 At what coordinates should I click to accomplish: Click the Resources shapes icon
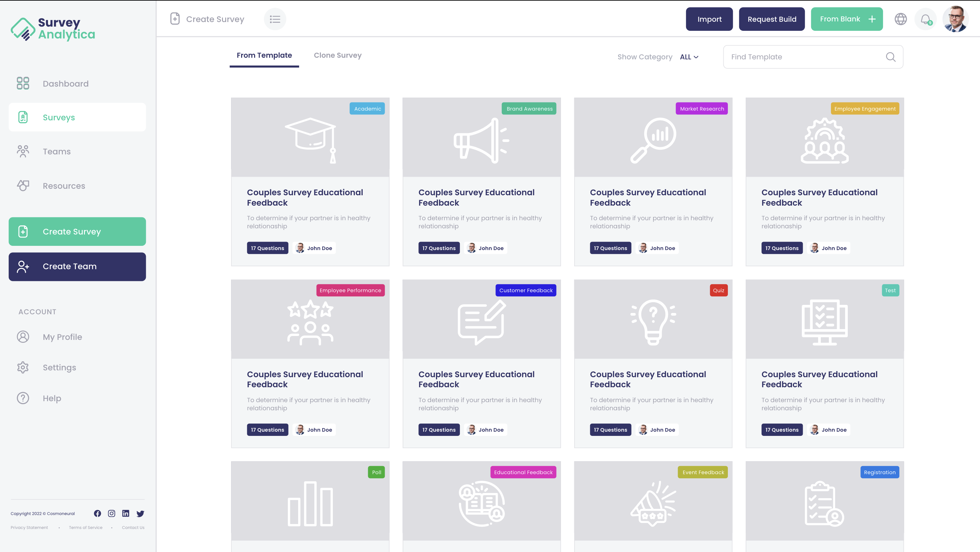pos(23,186)
